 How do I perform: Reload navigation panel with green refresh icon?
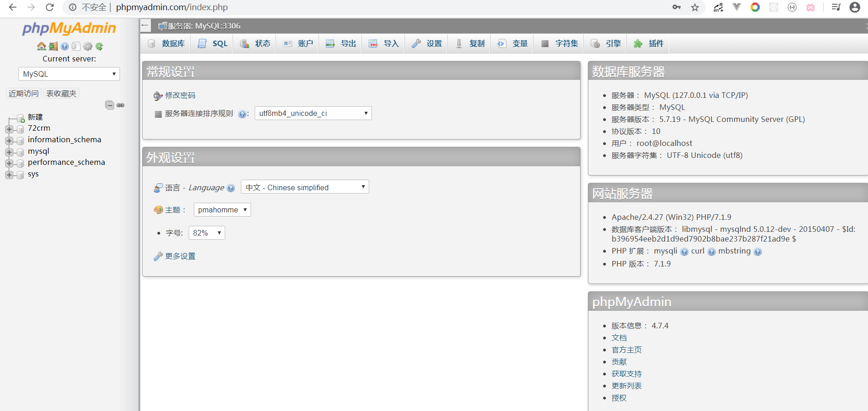(x=99, y=46)
